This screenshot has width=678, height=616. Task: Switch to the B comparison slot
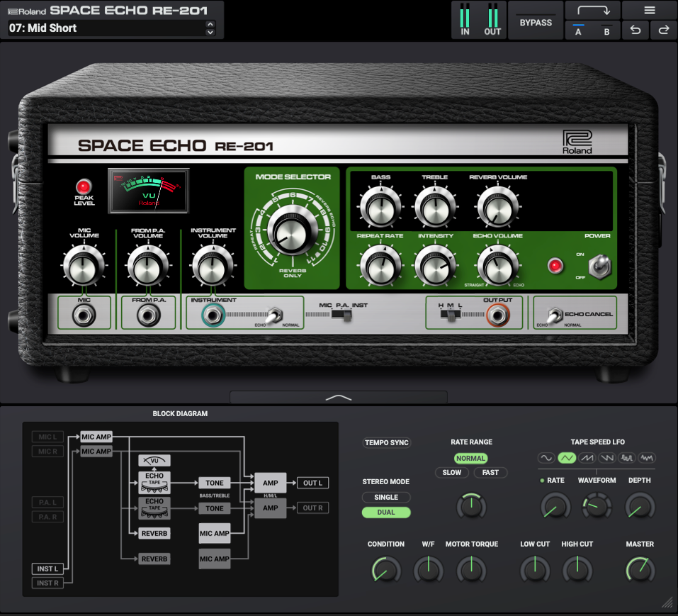[607, 31]
